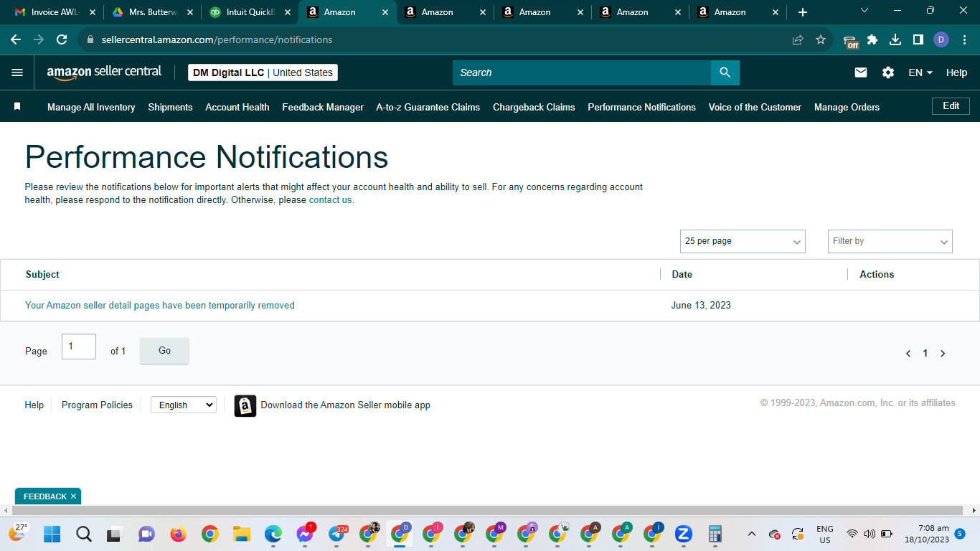The image size is (980, 551).
Task: Share this page using the share icon
Action: coord(798,40)
